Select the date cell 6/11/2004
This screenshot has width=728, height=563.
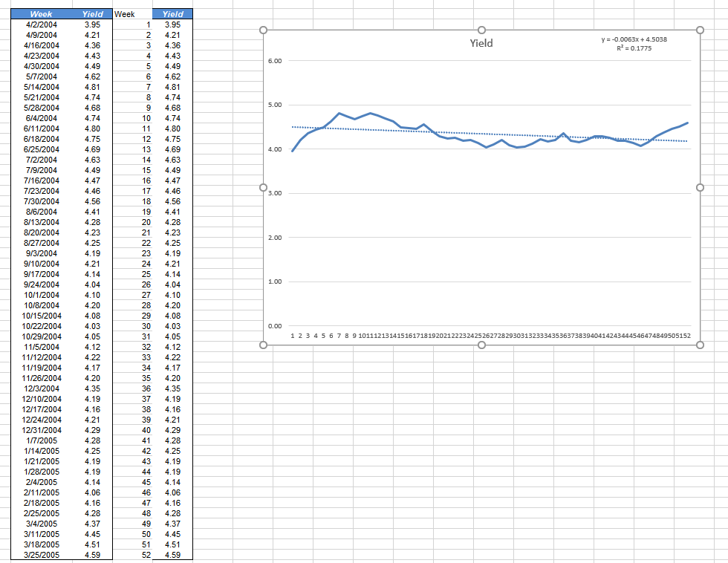42,128
